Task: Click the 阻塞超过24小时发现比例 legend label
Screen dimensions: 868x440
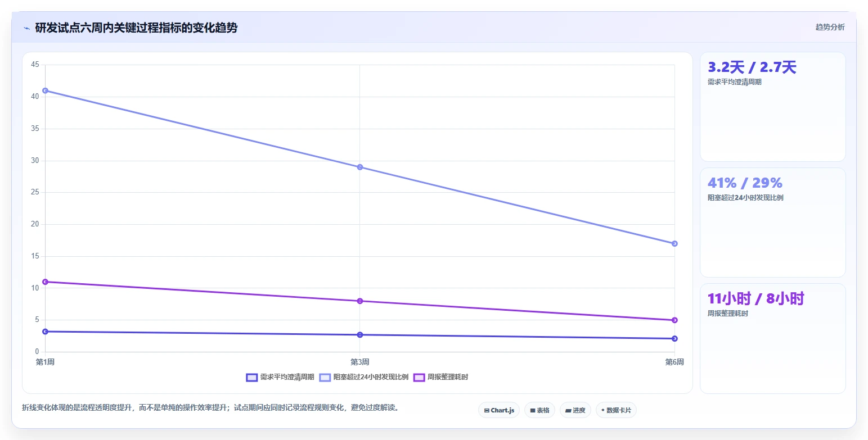Action: coord(371,377)
